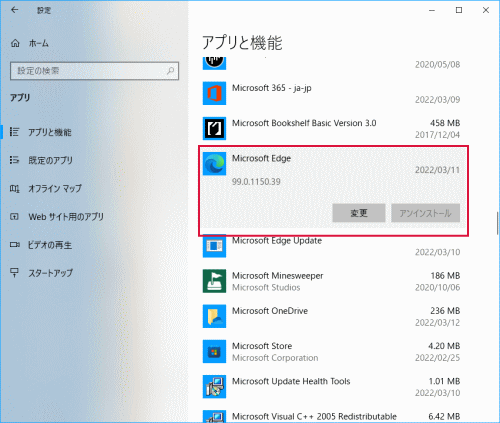
Task: Select Microsoft Visual C++ 2005 Redistributable
Action: (x=332, y=416)
